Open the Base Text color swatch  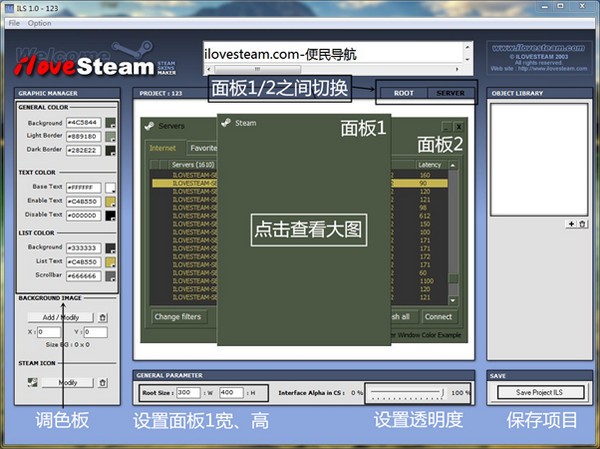pyautogui.click(x=110, y=188)
